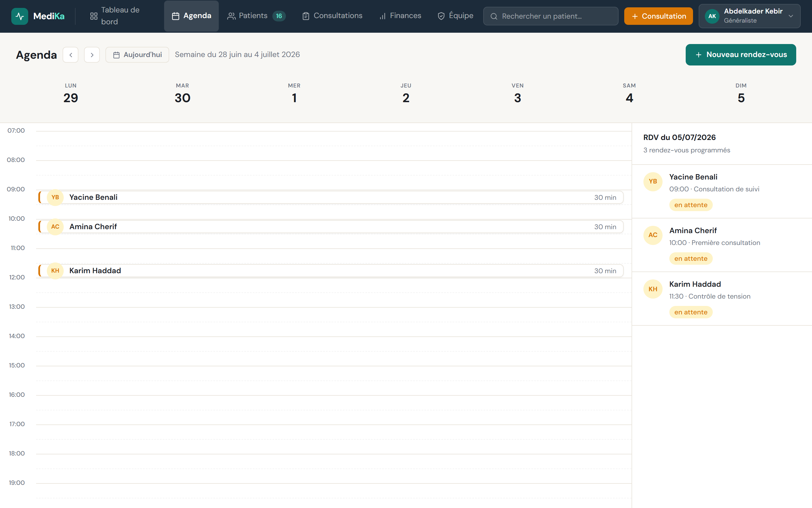Open Yacine Benali's 09:00 calendar appointment

click(331, 197)
